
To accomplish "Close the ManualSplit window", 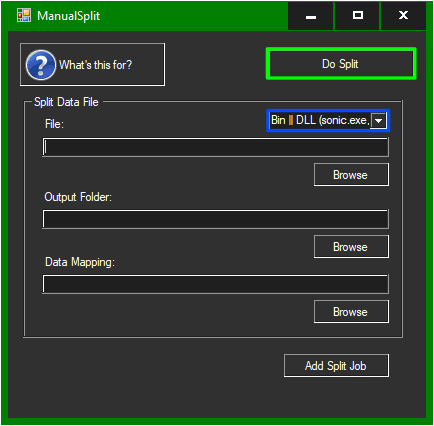I will click(403, 16).
